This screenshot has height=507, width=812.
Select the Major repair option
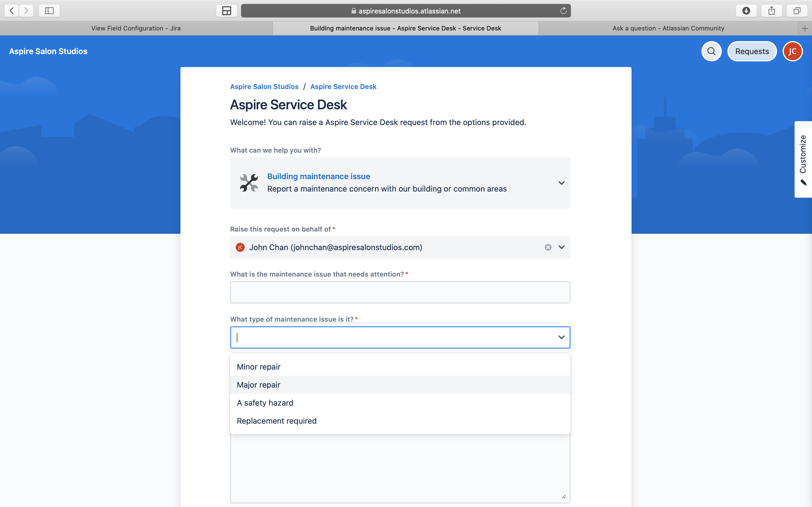point(258,384)
